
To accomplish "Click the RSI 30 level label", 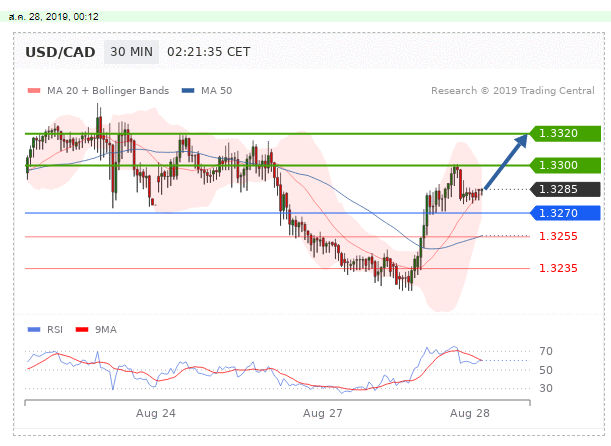I will pos(546,388).
